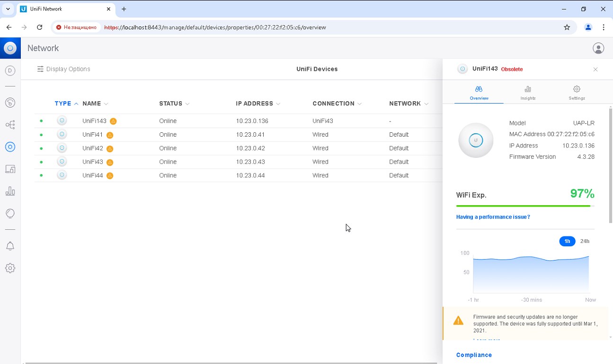
Task: Switch to the Insights tab
Action: click(x=528, y=93)
